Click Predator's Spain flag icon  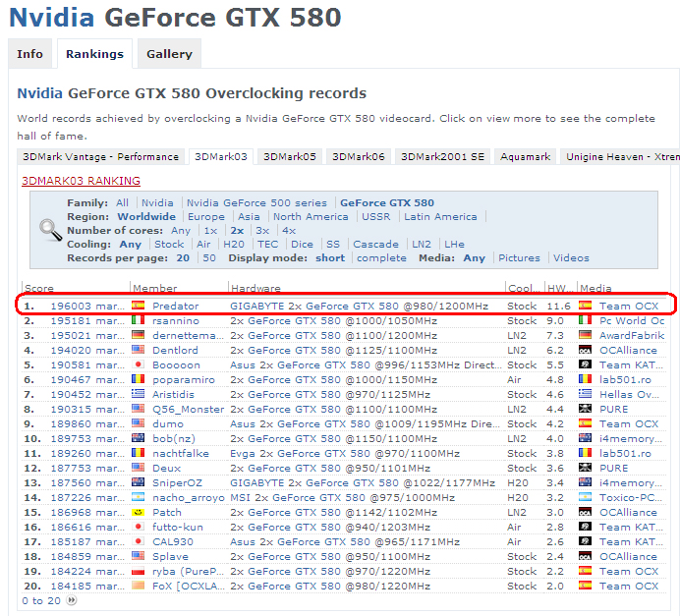click(140, 307)
